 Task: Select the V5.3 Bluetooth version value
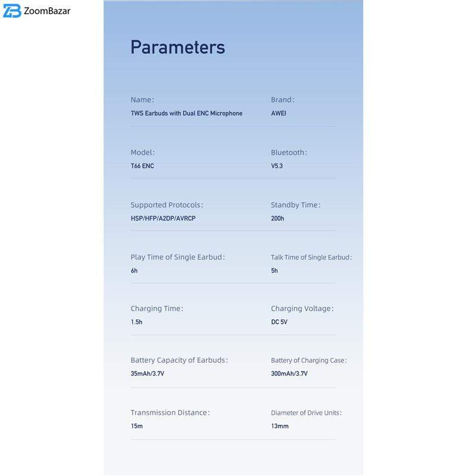pos(277,166)
